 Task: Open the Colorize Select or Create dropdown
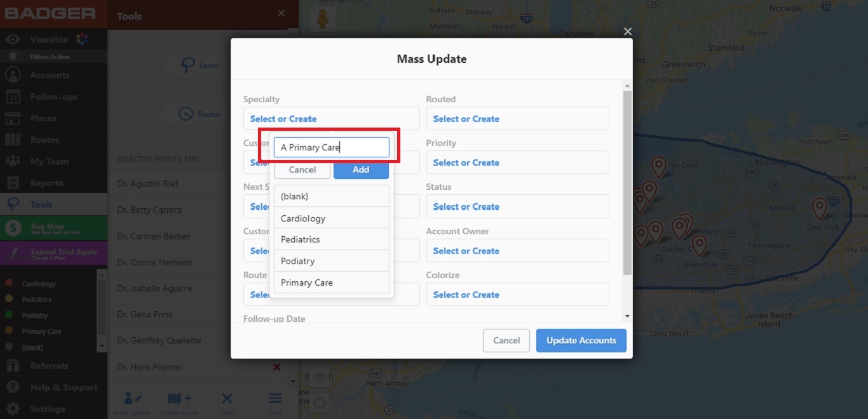[517, 295]
